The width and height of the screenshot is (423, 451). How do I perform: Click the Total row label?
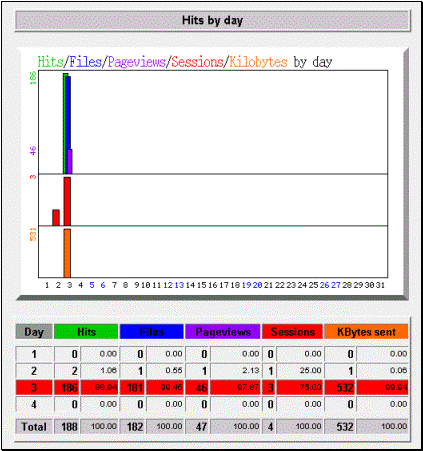pyautogui.click(x=34, y=427)
